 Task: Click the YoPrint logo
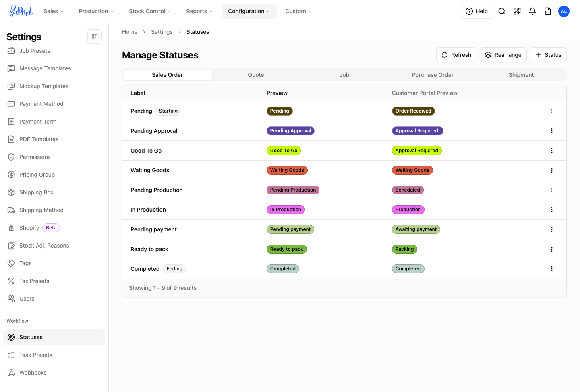pos(21,11)
